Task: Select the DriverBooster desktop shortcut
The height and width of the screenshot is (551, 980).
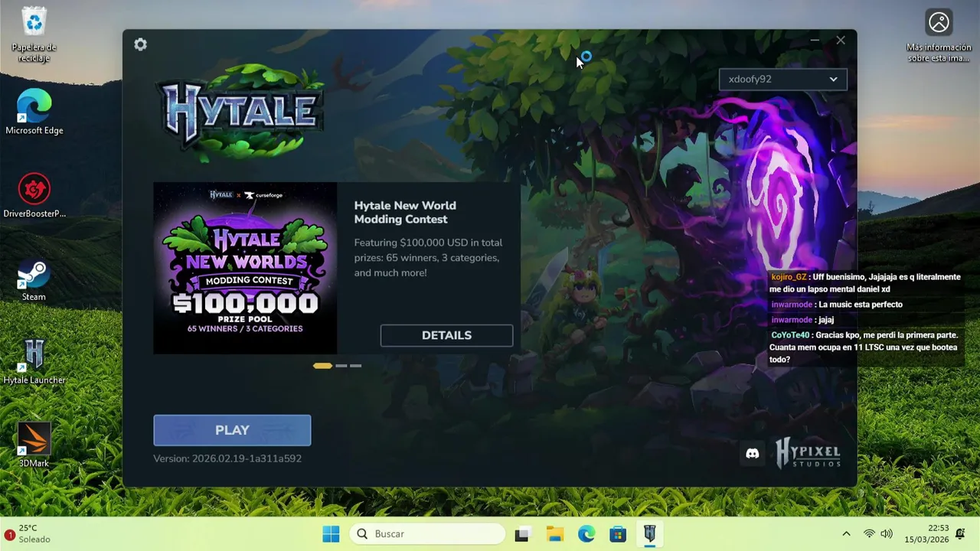Action: pyautogui.click(x=34, y=196)
